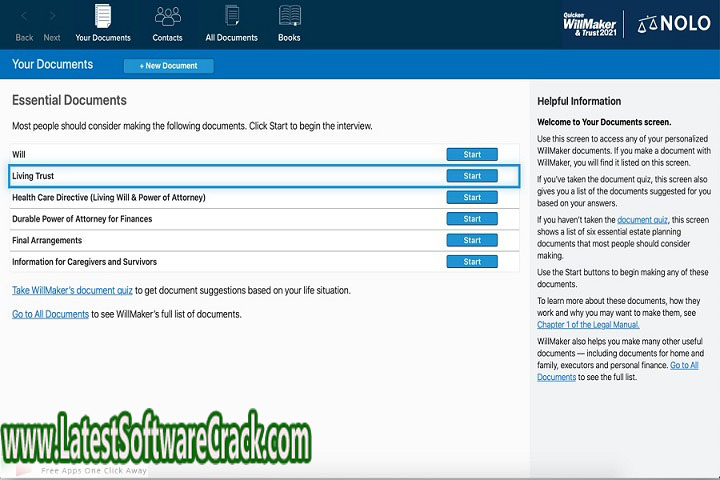This screenshot has height=480, width=720.
Task: Start the Health Care Directive interview
Action: tap(472, 197)
